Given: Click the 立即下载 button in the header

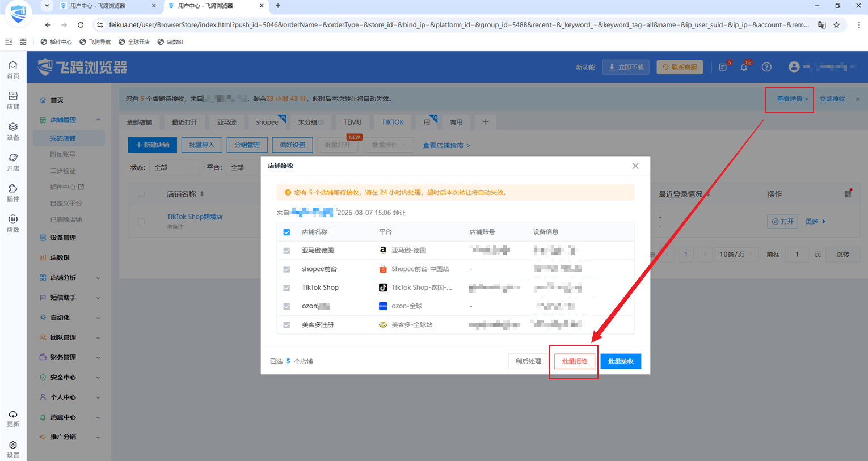Looking at the screenshot, I should point(626,67).
